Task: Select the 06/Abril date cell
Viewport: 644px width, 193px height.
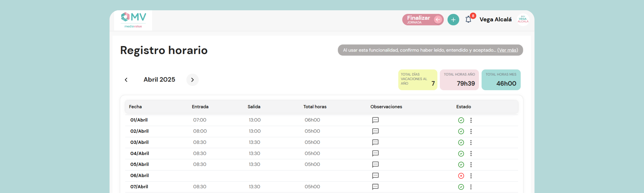Action: click(139, 176)
